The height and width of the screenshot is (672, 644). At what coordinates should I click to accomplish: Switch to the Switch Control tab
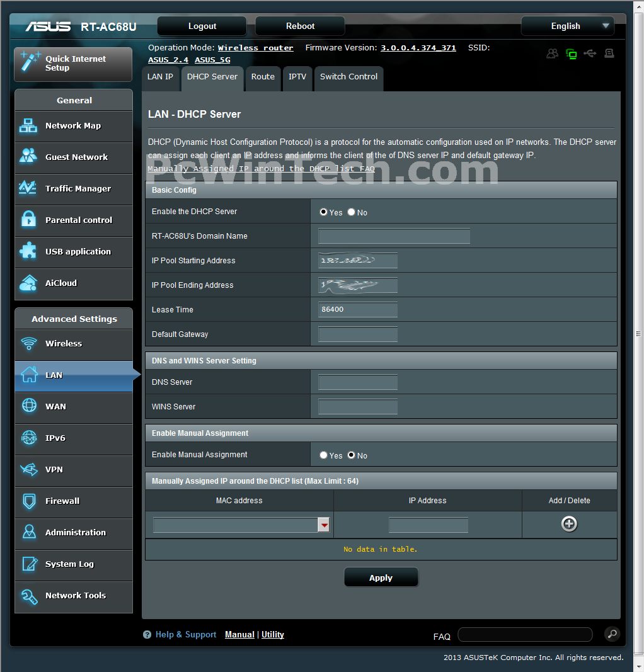click(348, 79)
